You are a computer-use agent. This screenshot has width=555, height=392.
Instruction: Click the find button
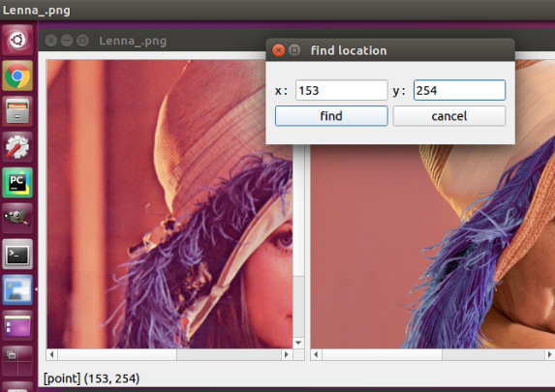[331, 116]
